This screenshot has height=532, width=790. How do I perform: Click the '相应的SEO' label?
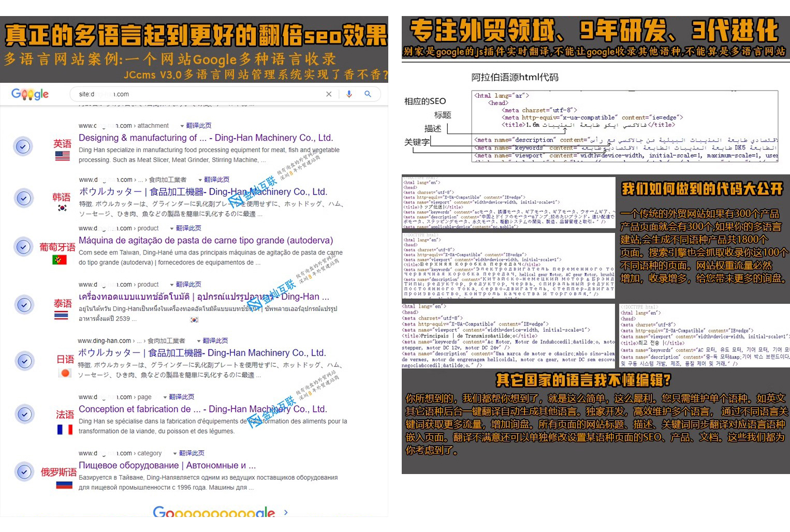tap(425, 101)
